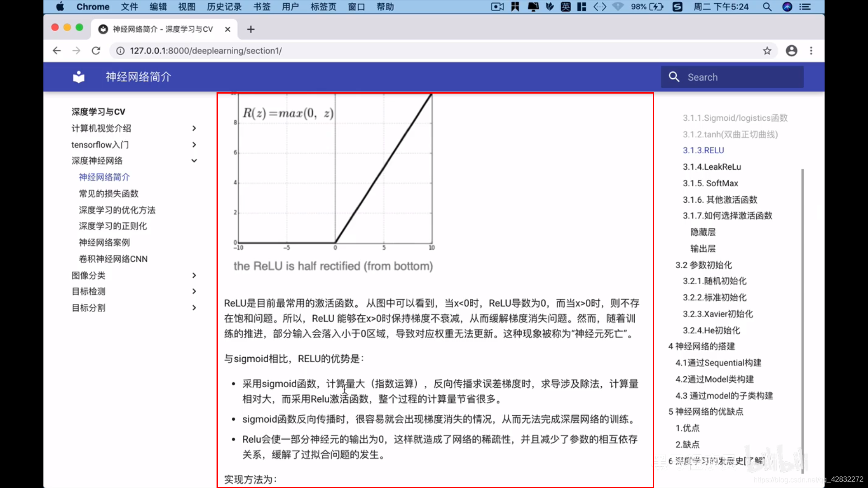Click the Chrome back arrow
This screenshot has width=868, height=488.
coord(57,51)
